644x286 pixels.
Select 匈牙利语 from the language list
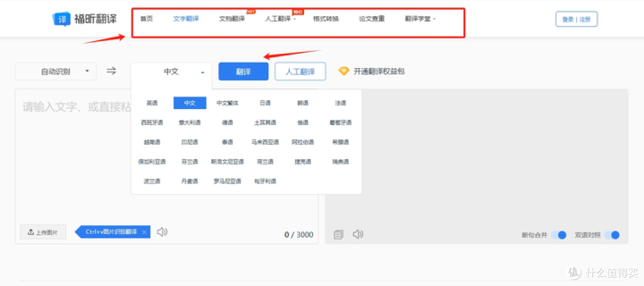[x=265, y=181]
